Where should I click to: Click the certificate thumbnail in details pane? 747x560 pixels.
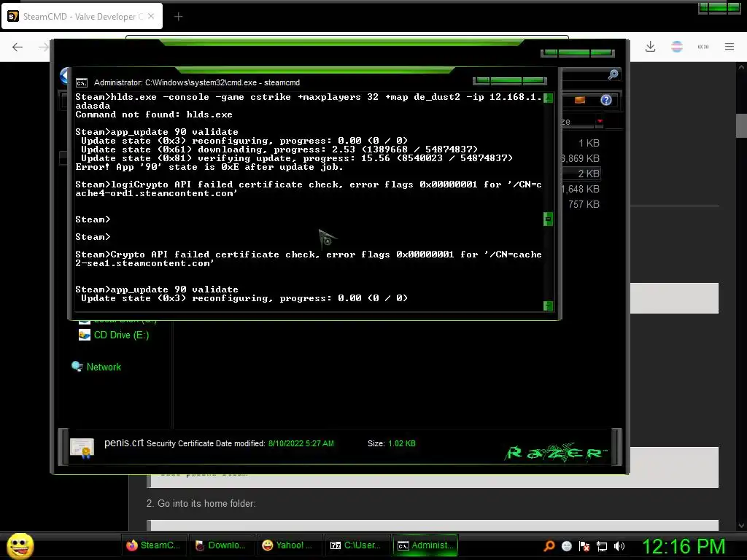(82, 447)
